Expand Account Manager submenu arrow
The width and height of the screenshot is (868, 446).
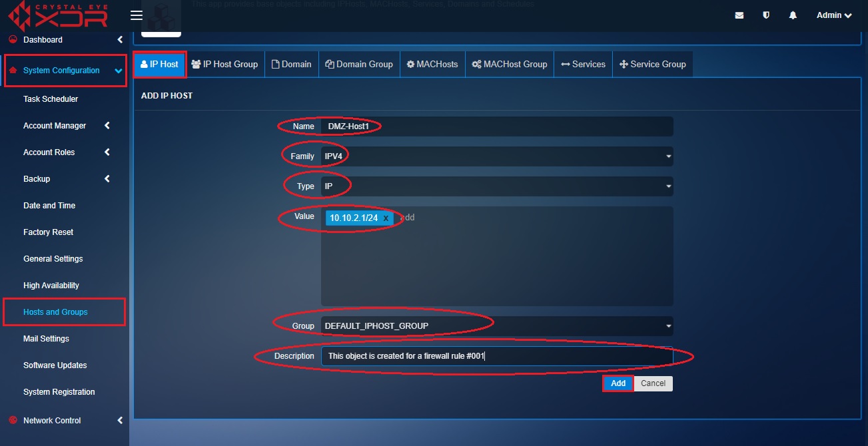pyautogui.click(x=107, y=126)
